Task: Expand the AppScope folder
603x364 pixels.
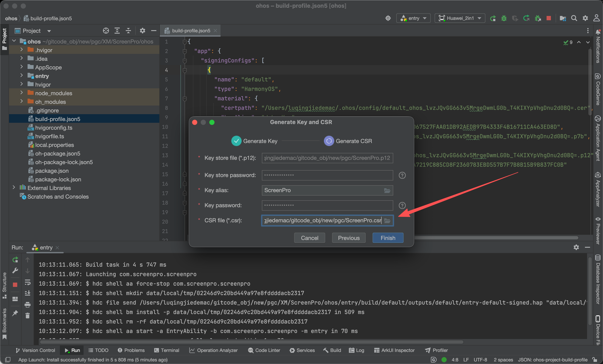Action: [x=22, y=67]
